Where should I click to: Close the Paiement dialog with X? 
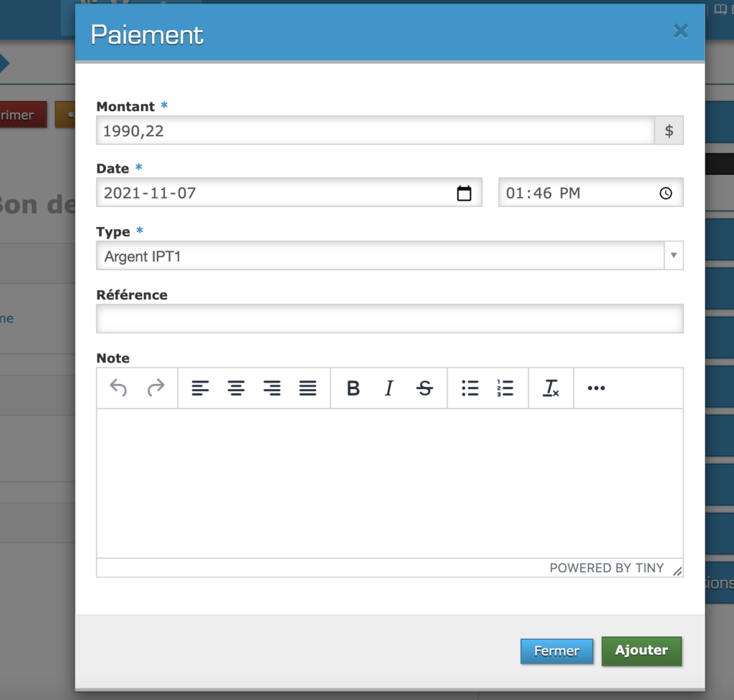pyautogui.click(x=680, y=31)
